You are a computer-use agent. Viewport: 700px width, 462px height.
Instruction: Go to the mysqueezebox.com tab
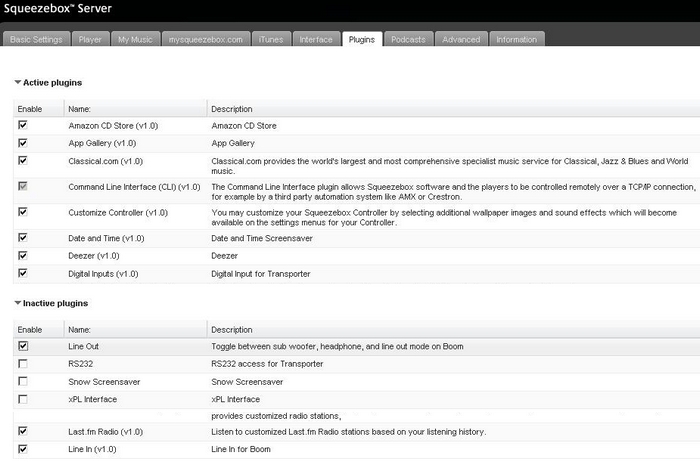(205, 40)
